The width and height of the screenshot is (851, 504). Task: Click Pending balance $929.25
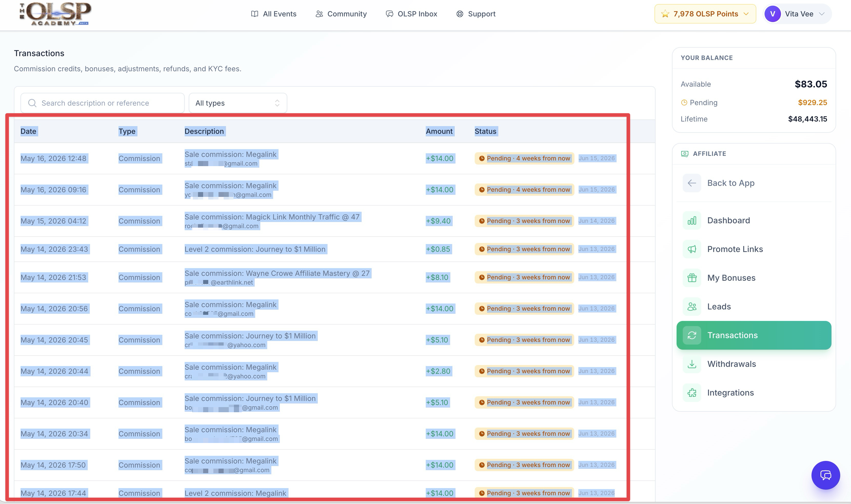point(812,103)
